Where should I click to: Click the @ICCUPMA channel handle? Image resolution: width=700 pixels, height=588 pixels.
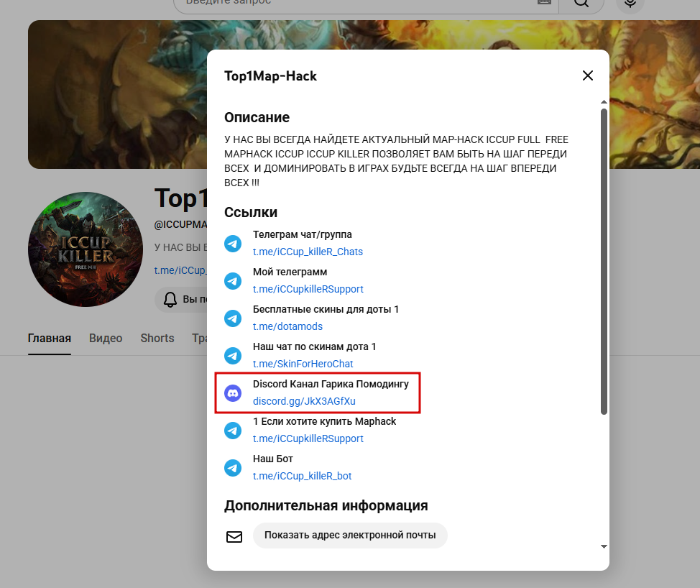(180, 224)
